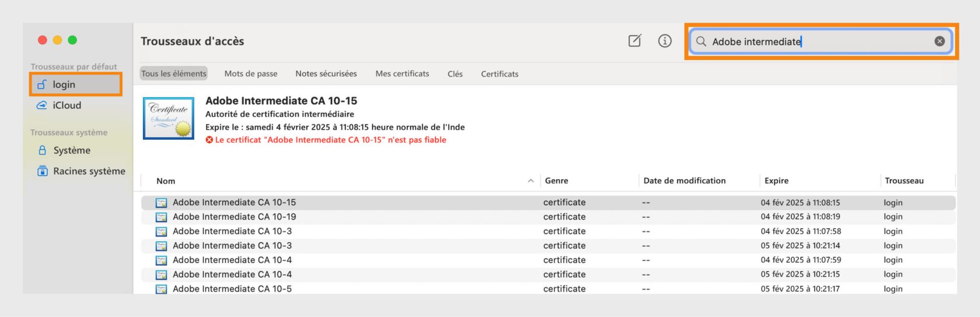Image resolution: width=980 pixels, height=317 pixels.
Task: Sort by the Nom column header
Action: pos(166,181)
